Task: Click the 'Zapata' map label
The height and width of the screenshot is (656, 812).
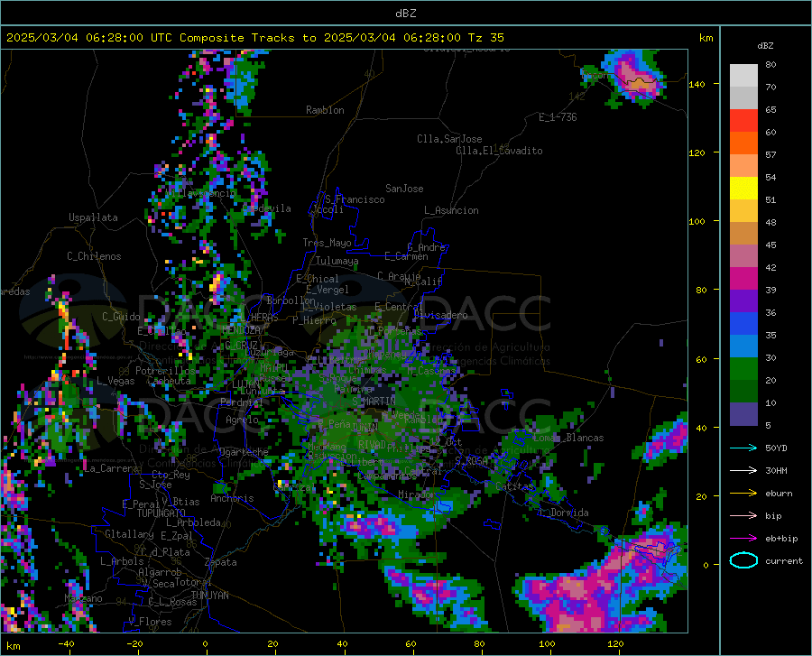Action: tap(221, 562)
